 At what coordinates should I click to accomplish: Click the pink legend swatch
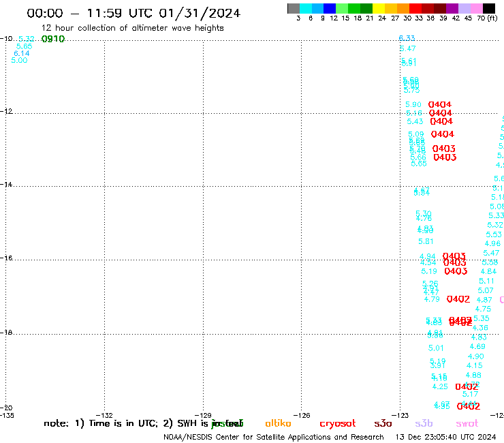click(477, 8)
